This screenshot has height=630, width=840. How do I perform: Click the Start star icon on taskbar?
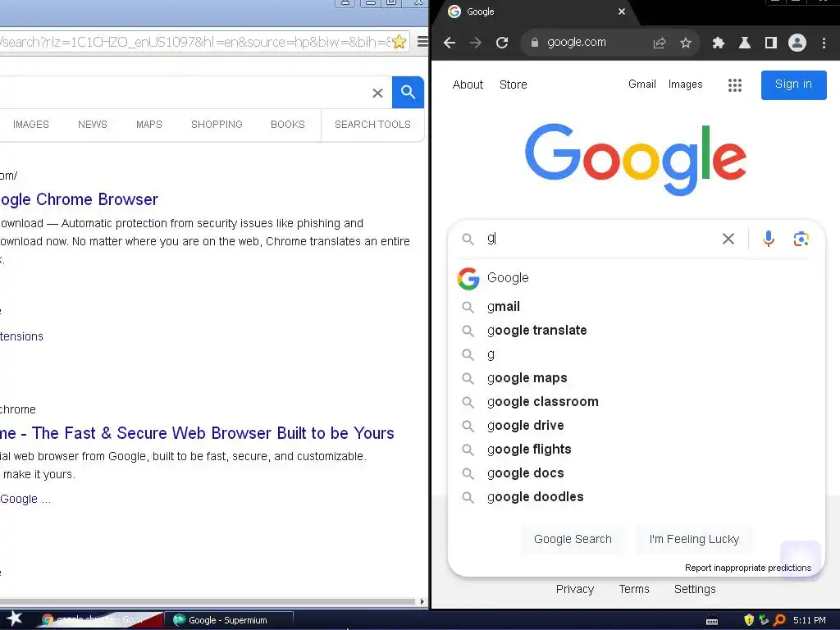point(15,619)
